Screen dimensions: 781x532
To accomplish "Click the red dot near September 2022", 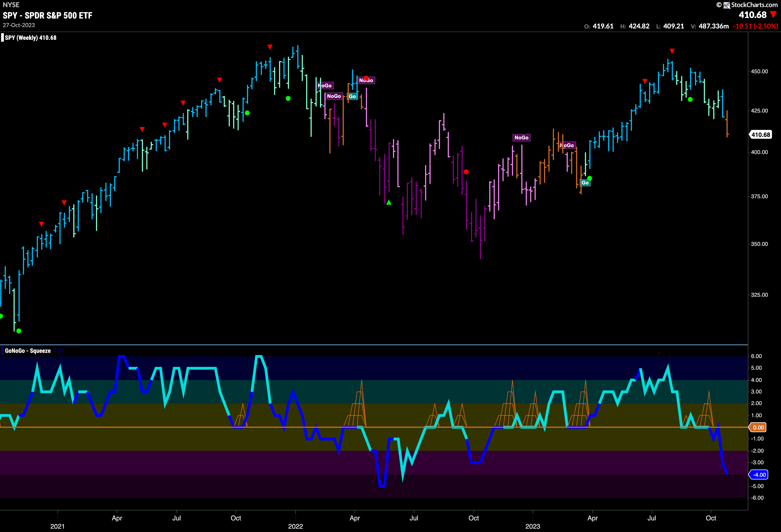I will [466, 172].
